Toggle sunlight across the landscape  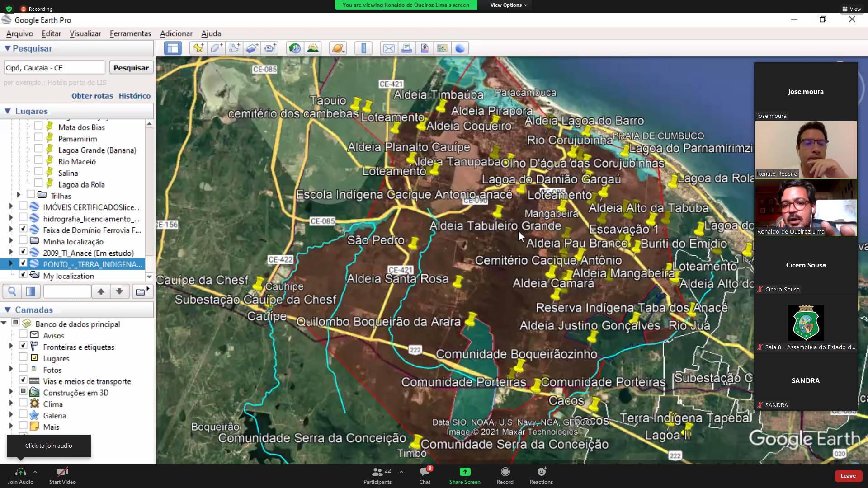coord(313,48)
